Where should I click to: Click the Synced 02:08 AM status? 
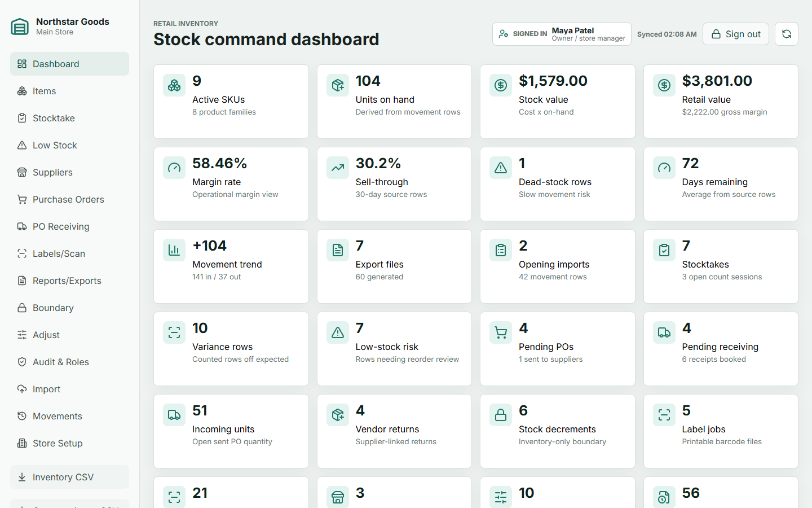pos(667,34)
